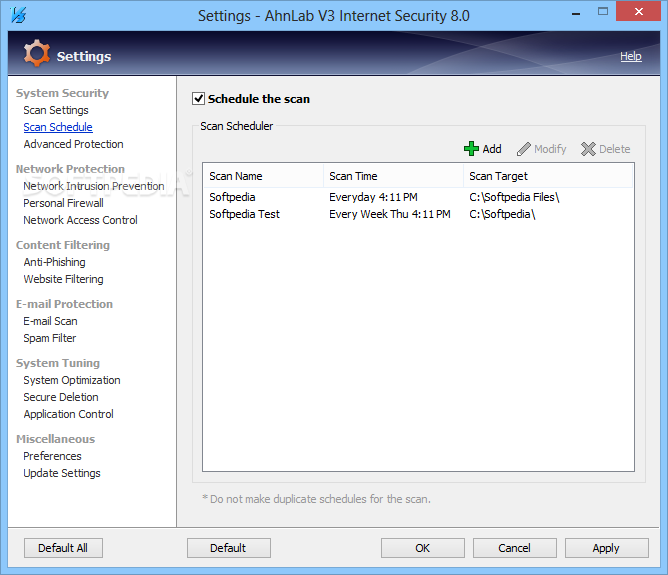Sort by the Scan Name column header
668x575 pixels.
[264, 176]
